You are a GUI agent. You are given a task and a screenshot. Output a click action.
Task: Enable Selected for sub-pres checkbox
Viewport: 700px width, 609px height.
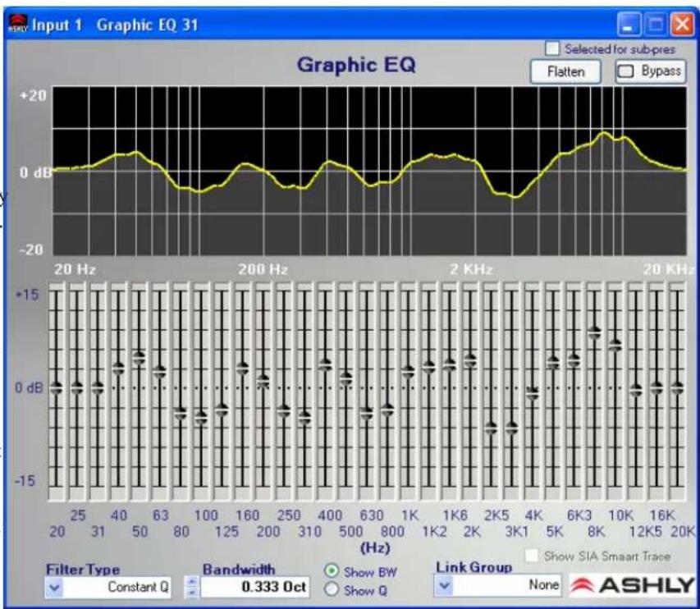click(552, 48)
